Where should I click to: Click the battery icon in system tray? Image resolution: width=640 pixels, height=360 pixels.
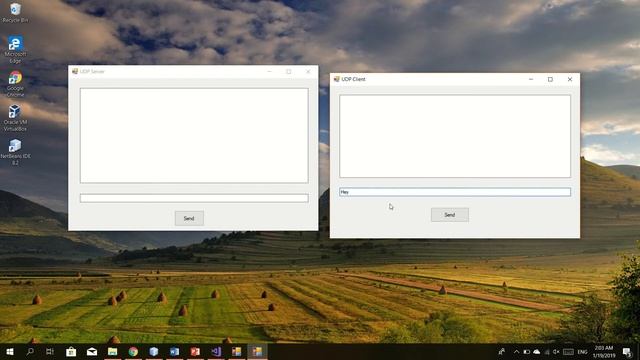pos(527,351)
